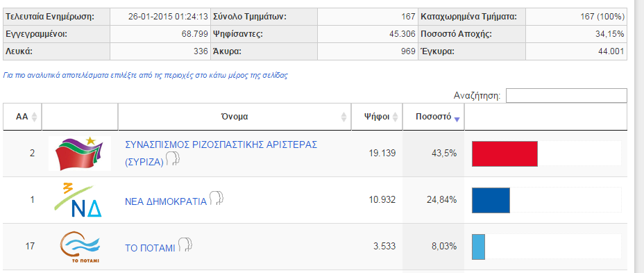
Task: Click the dark blue ΝΔ percentage bar
Action: 491,200
